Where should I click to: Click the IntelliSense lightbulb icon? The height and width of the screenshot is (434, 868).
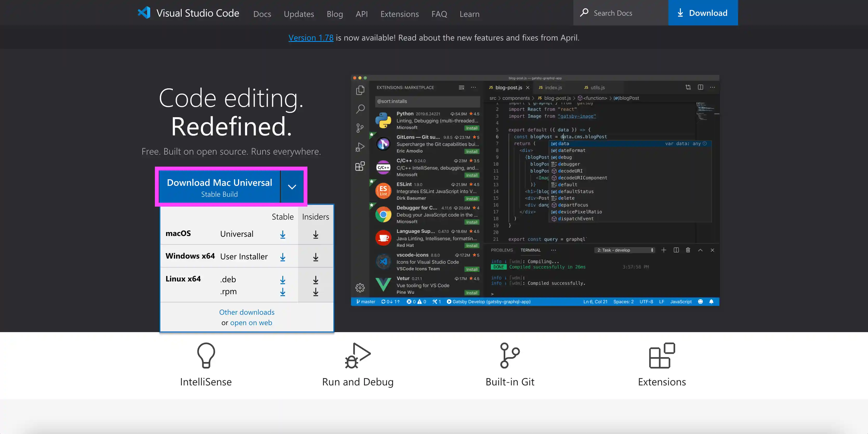[206, 356]
